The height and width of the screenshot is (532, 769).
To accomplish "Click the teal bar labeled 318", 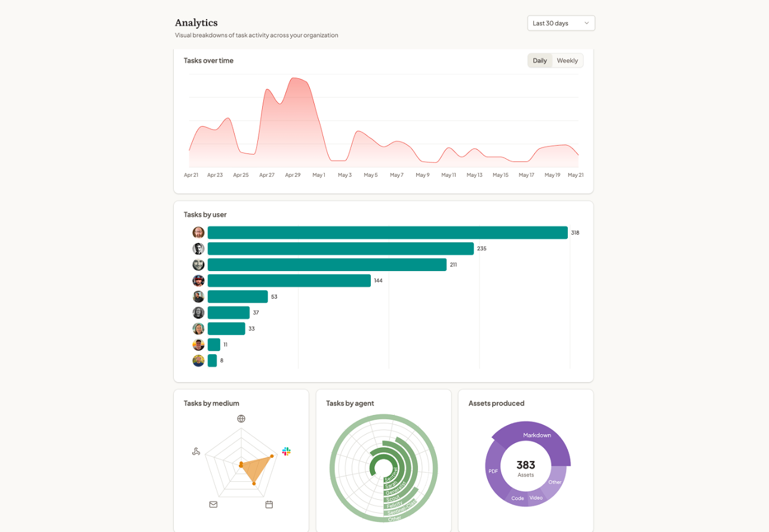I will 387,233.
